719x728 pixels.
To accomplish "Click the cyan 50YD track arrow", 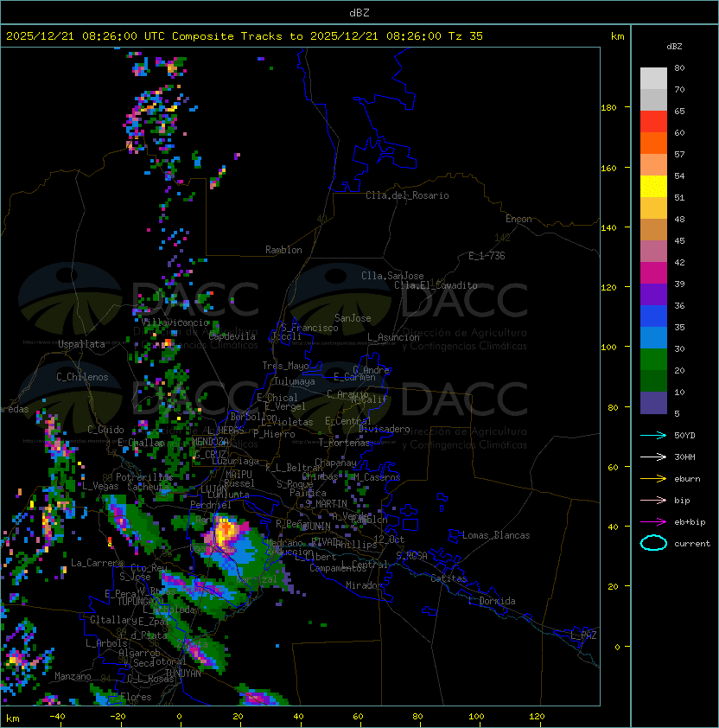I will (653, 435).
